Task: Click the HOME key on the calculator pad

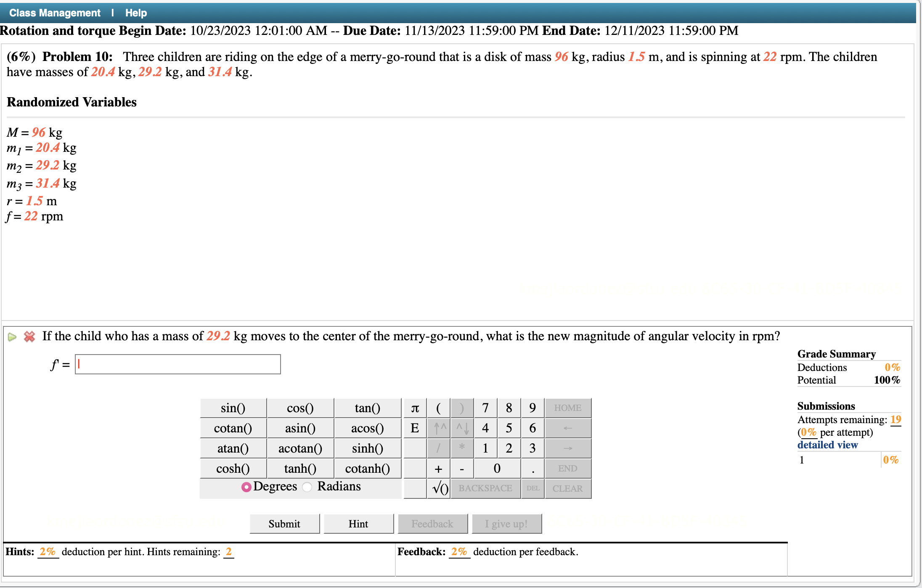Action: (568, 408)
